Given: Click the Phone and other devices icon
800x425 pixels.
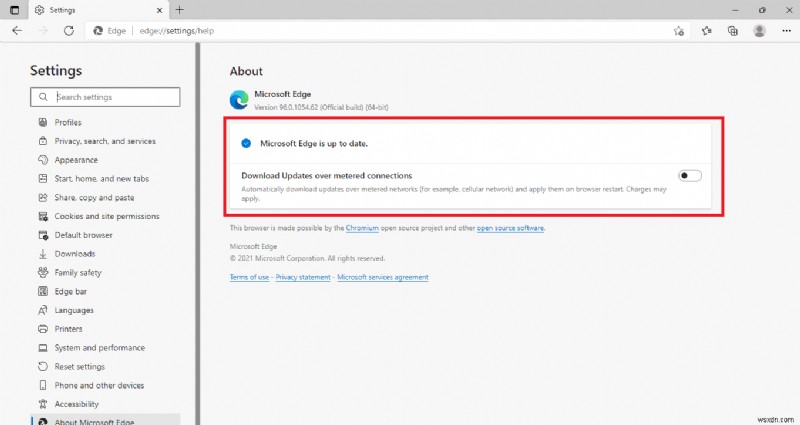Looking at the screenshot, I should coord(43,385).
